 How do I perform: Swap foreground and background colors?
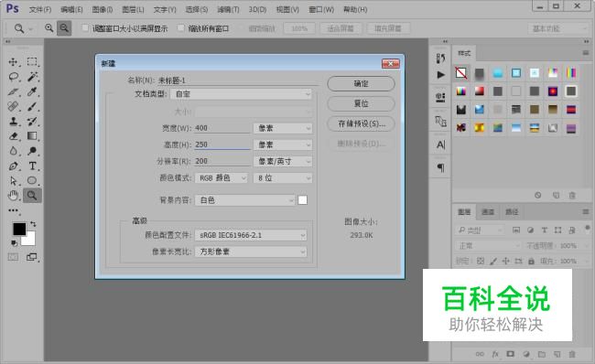click(x=33, y=224)
